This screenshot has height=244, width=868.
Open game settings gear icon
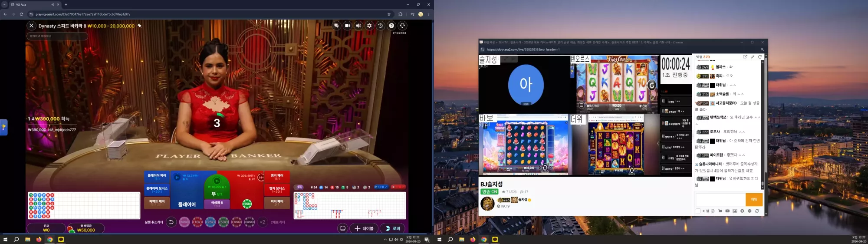point(369,26)
